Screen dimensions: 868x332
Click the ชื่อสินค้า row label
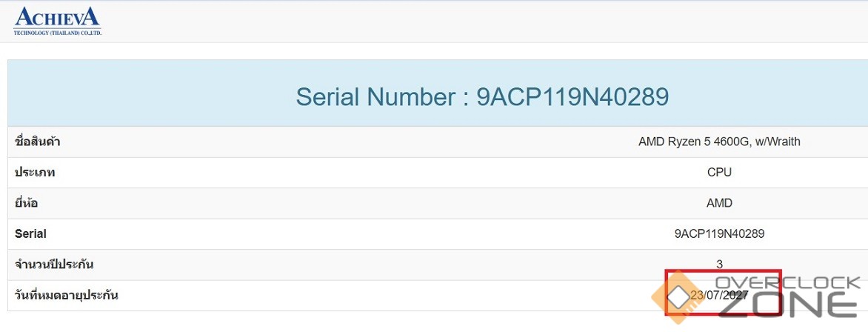tap(37, 142)
